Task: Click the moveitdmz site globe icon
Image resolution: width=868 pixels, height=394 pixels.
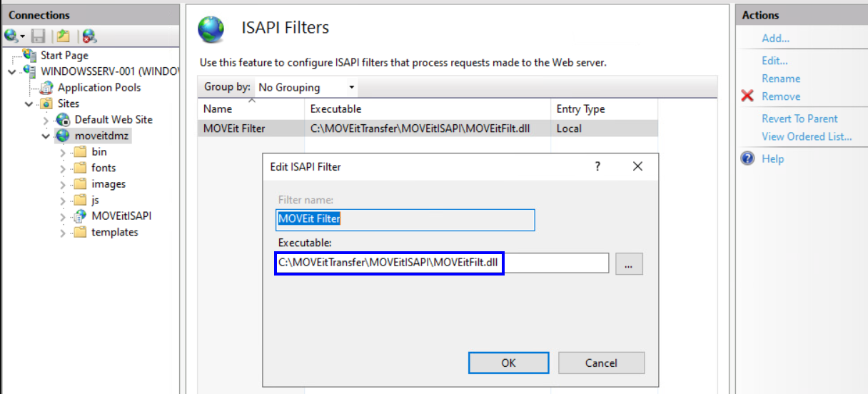Action: click(x=63, y=136)
